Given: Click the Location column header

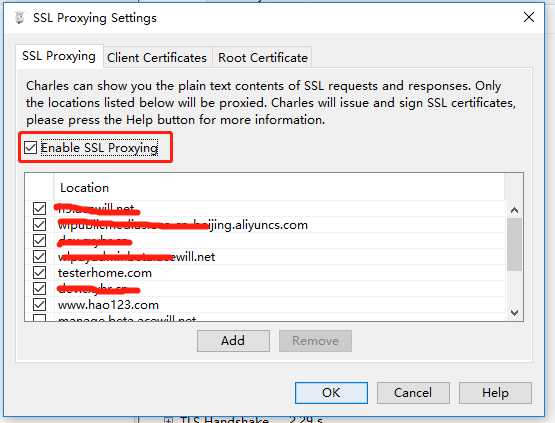Looking at the screenshot, I should pyautogui.click(x=279, y=187).
